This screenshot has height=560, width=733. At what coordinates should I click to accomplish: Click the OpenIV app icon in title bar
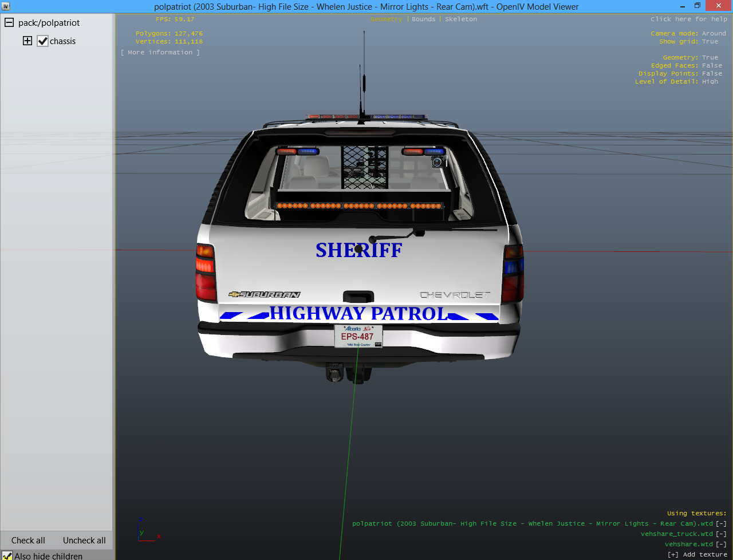pos(6,6)
